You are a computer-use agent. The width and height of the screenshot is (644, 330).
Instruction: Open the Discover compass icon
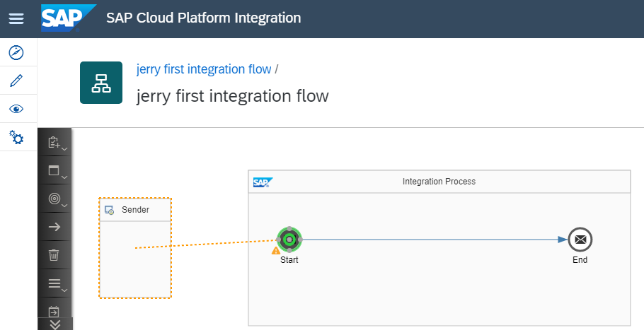(x=16, y=52)
